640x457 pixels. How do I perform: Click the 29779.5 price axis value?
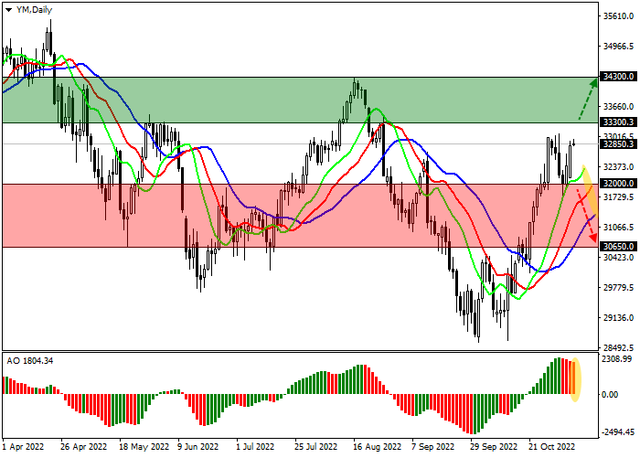(618, 288)
